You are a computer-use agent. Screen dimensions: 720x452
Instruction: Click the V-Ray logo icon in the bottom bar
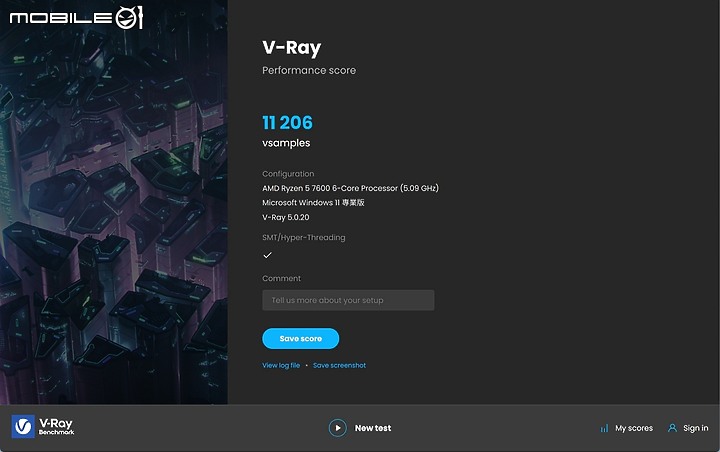click(x=23, y=427)
